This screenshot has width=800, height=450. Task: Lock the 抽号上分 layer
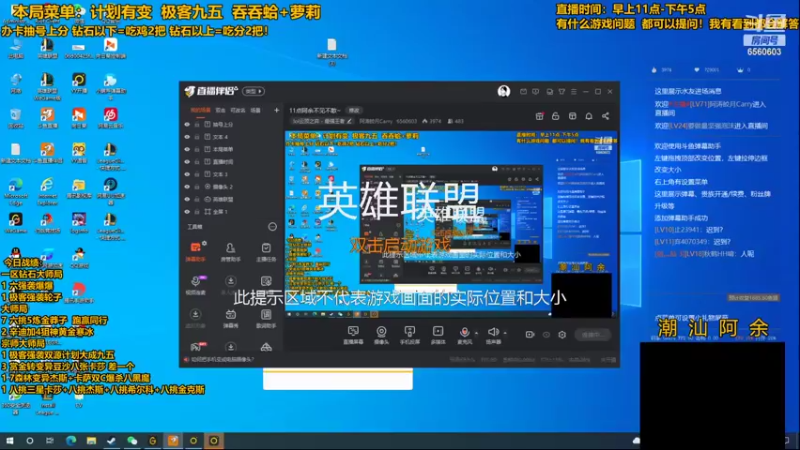[197, 124]
